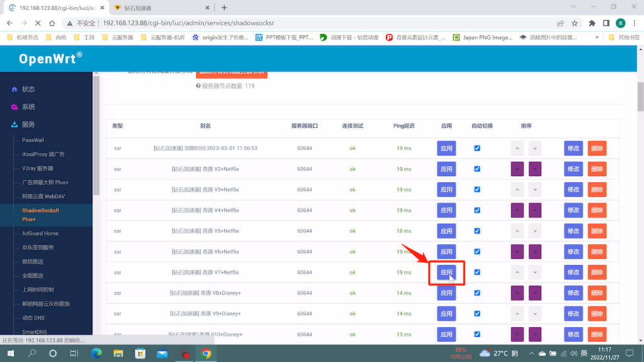Toggle auto-switch for 香港 V8+Disney+
The width and height of the screenshot is (644, 362).
pos(477,293)
